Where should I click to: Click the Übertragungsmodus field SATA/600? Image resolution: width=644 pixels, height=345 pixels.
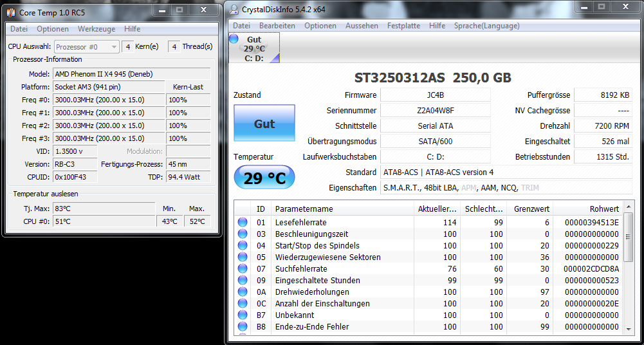point(436,142)
